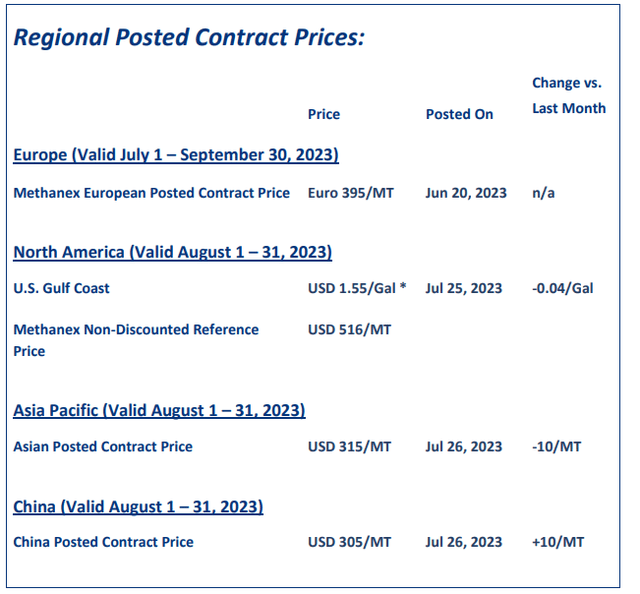Select the Change vs. Last Month header
Screen dimensions: 640x594
click(569, 96)
